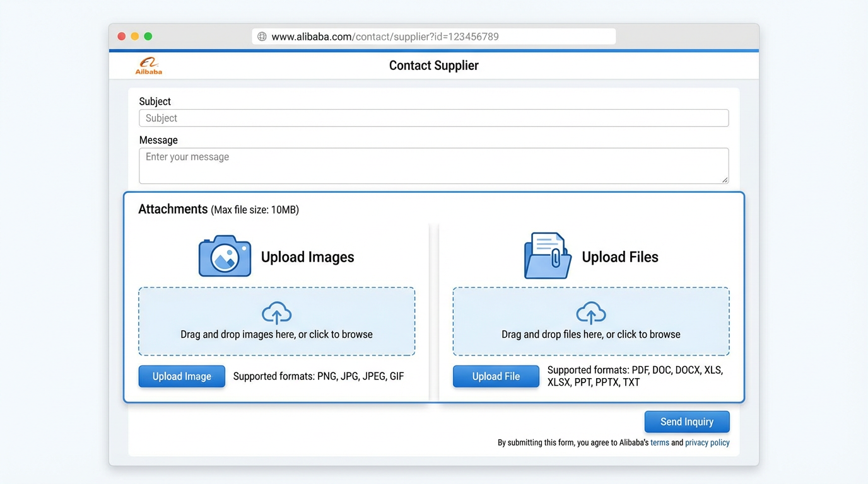Click the cloud upload icon in the files dropzone
This screenshot has height=484, width=868.
tap(591, 312)
